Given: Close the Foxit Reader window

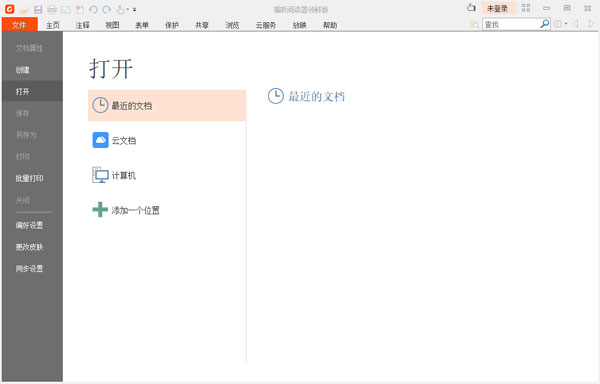Looking at the screenshot, I should [x=588, y=8].
